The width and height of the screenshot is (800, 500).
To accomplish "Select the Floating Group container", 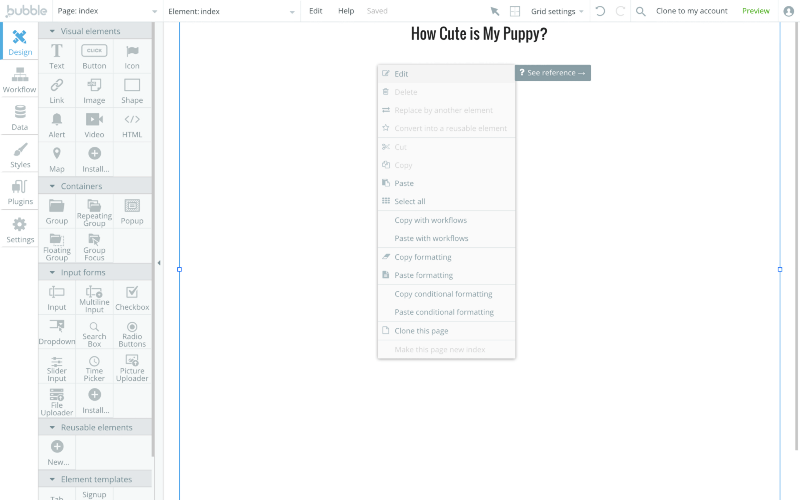I will 57,246.
